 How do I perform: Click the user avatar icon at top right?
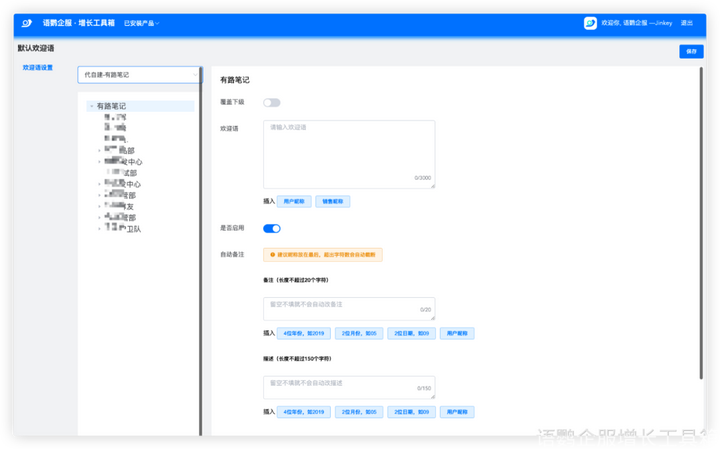coord(590,22)
